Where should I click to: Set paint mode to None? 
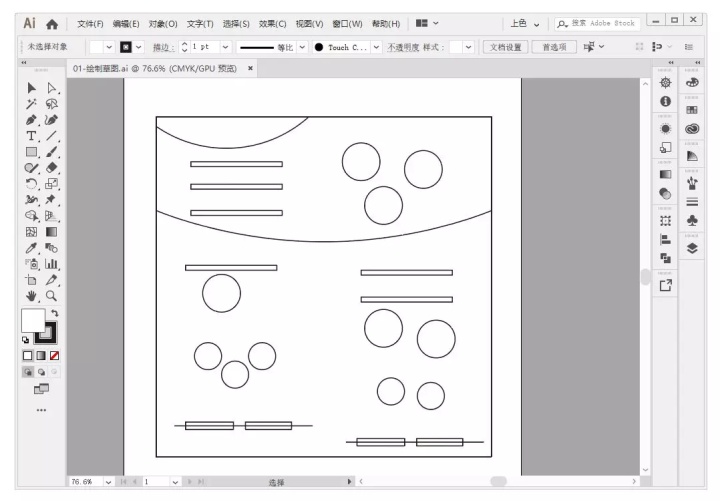pos(54,355)
